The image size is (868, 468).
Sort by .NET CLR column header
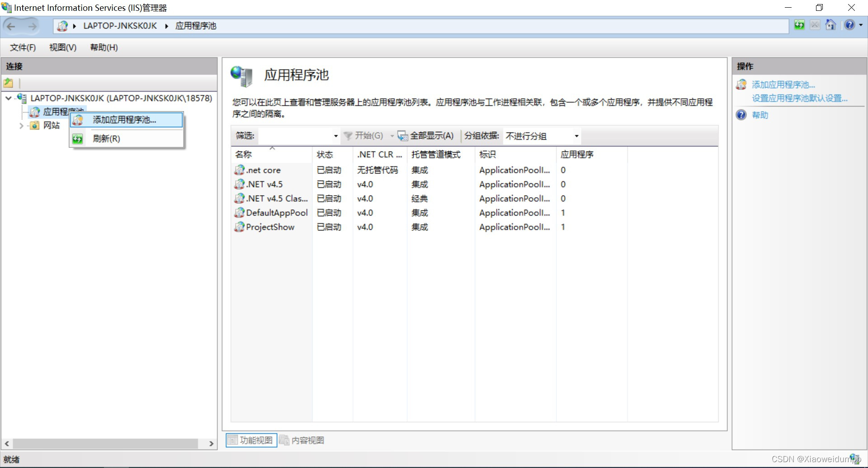(380, 154)
